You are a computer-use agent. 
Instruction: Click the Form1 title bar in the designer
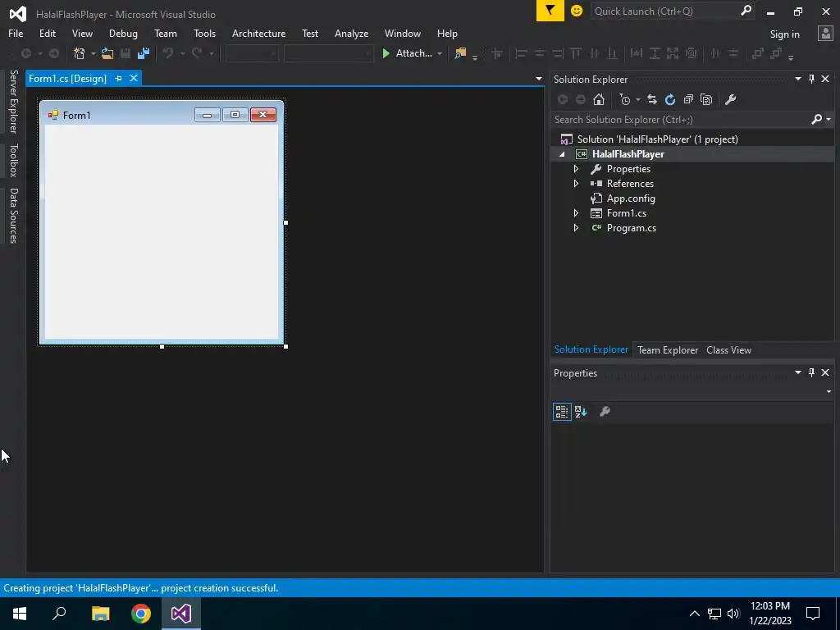point(162,115)
